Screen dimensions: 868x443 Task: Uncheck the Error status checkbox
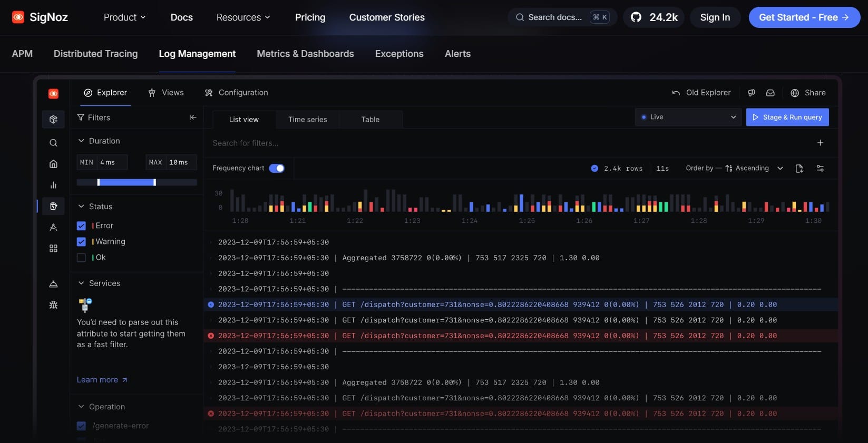(81, 225)
